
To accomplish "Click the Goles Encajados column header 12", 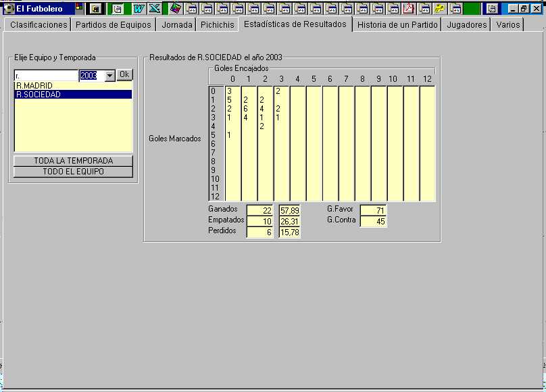I will [427, 79].
